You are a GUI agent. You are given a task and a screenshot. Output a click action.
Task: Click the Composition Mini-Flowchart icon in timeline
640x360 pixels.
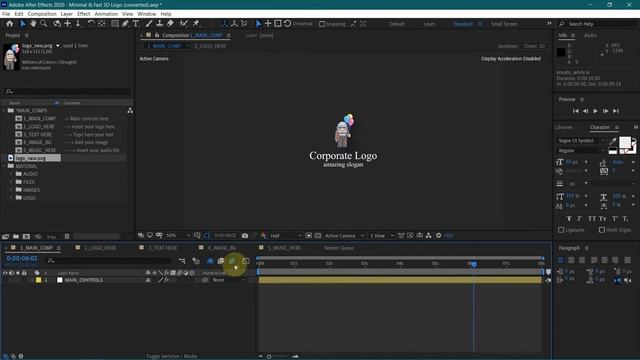coord(182,261)
